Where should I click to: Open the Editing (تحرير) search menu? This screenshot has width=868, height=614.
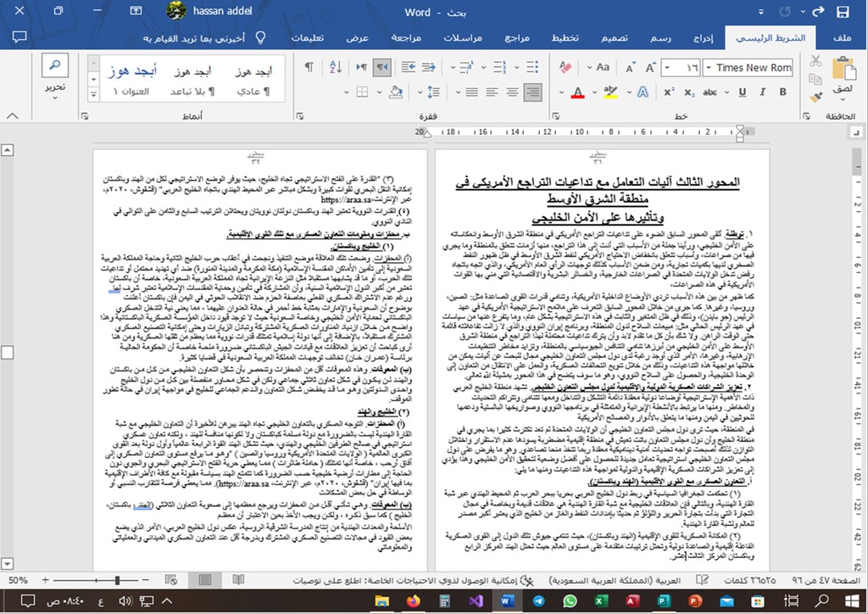[x=55, y=77]
